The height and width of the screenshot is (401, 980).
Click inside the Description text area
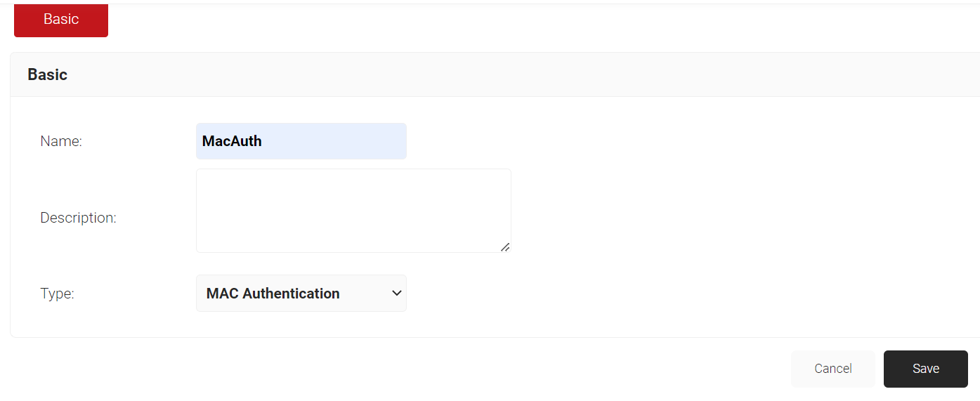pos(353,211)
